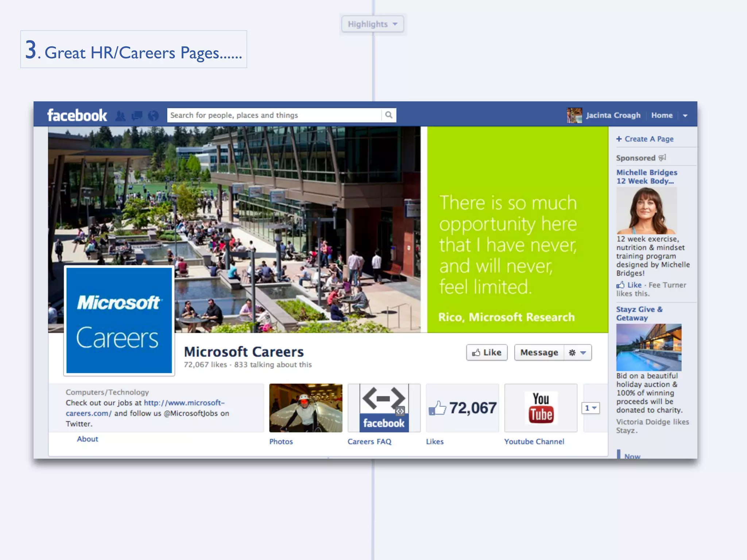Open Michelle Bridges 12 Week Body ad title

(x=647, y=176)
